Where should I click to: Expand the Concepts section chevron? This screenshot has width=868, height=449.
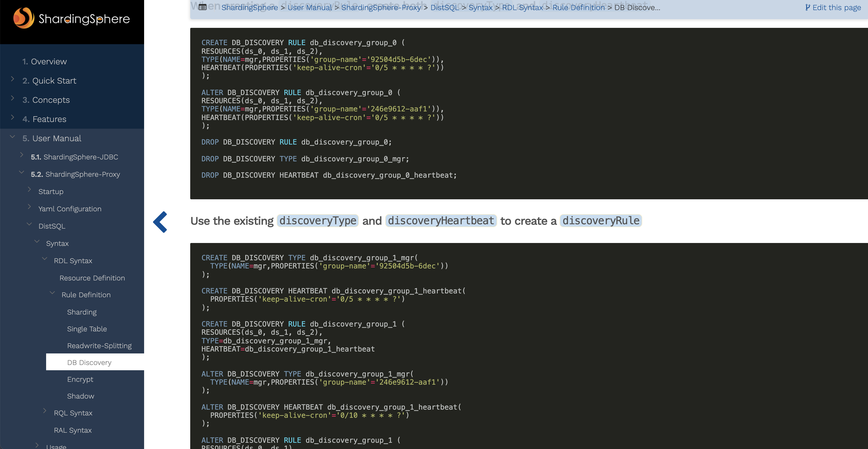tap(12, 98)
